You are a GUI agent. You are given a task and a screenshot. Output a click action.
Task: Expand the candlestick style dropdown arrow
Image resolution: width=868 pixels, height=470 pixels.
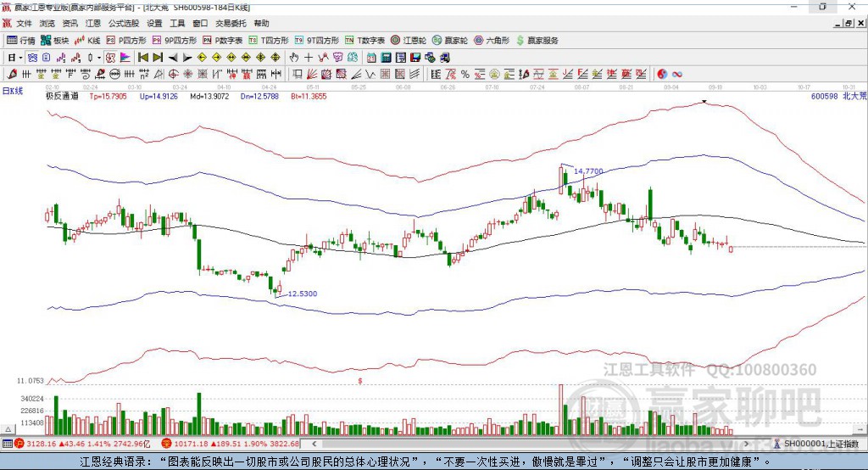click(99, 58)
